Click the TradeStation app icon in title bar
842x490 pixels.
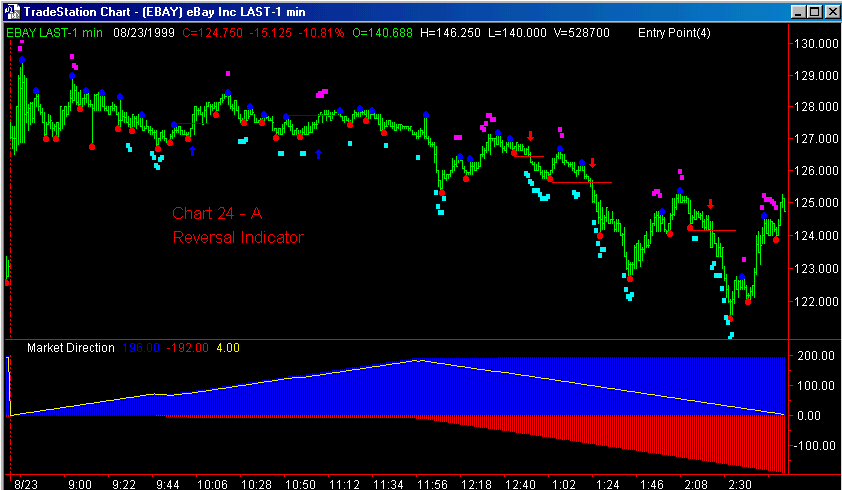tap(12, 11)
